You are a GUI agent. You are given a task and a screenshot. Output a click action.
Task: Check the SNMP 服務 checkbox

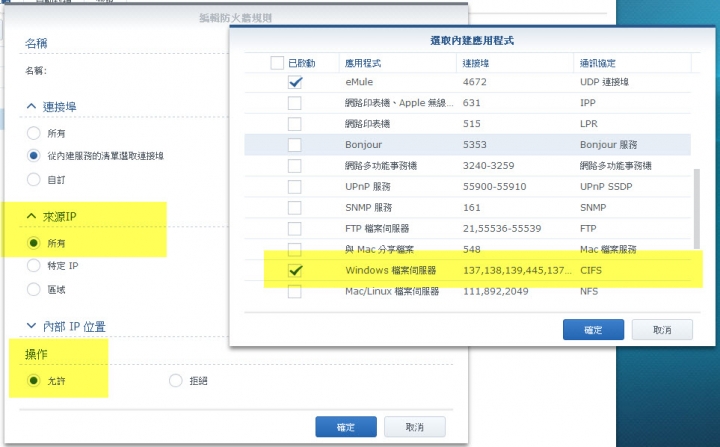click(x=295, y=208)
